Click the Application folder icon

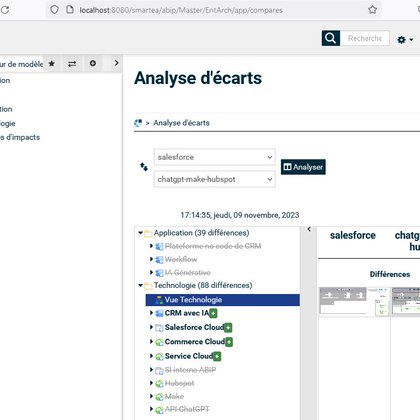148,233
